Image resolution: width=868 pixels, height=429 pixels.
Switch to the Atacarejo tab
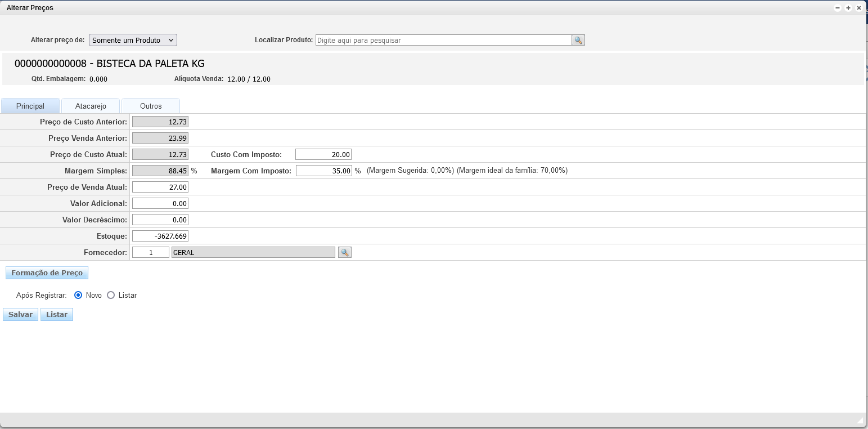pos(91,106)
